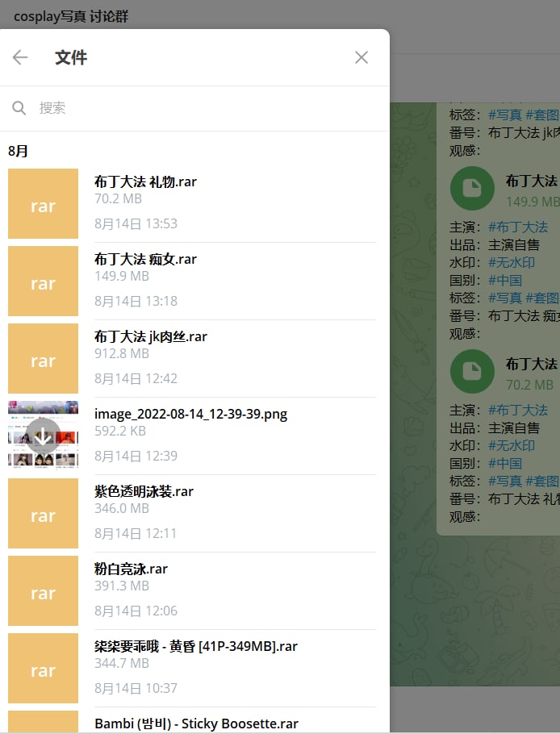Open rar icon for 布丁大法 jk肉丝.rar
Screen dimensions: 560x734
pos(43,359)
